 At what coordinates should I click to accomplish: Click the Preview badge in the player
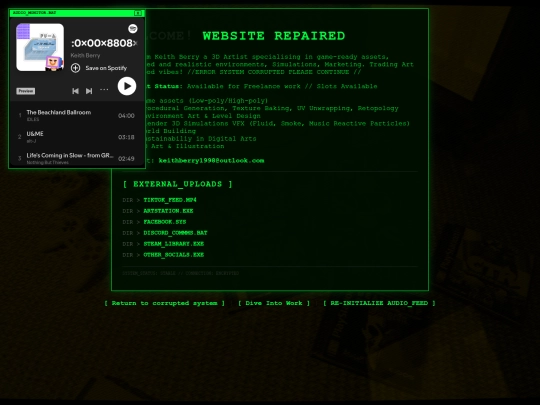26,91
